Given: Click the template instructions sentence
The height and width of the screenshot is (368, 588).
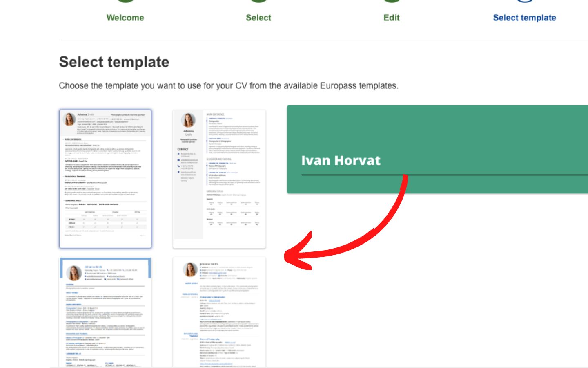Looking at the screenshot, I should pyautogui.click(x=228, y=85).
